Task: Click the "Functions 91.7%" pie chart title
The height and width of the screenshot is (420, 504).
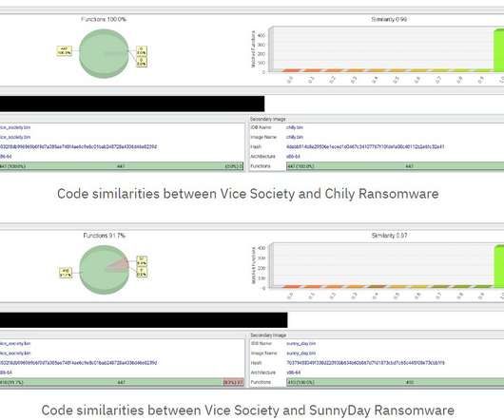Action: pyautogui.click(x=105, y=236)
